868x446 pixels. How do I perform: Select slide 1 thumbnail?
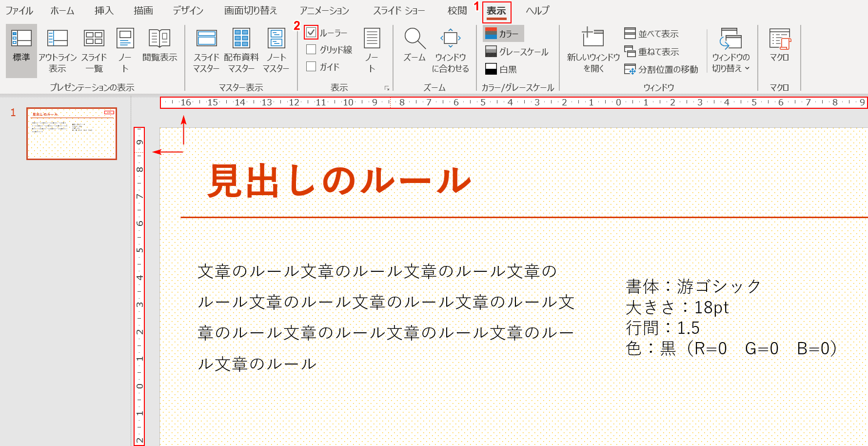[x=72, y=134]
